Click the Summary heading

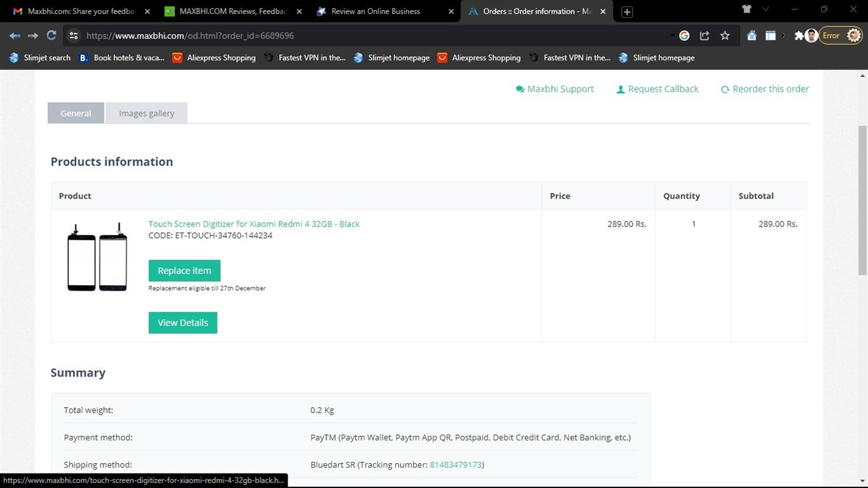[x=78, y=373]
